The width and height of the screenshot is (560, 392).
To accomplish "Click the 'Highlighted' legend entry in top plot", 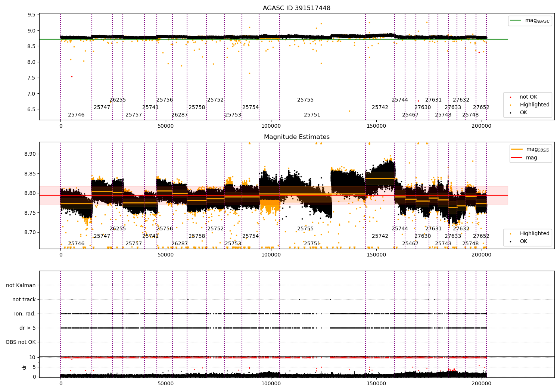I will pos(535,105).
